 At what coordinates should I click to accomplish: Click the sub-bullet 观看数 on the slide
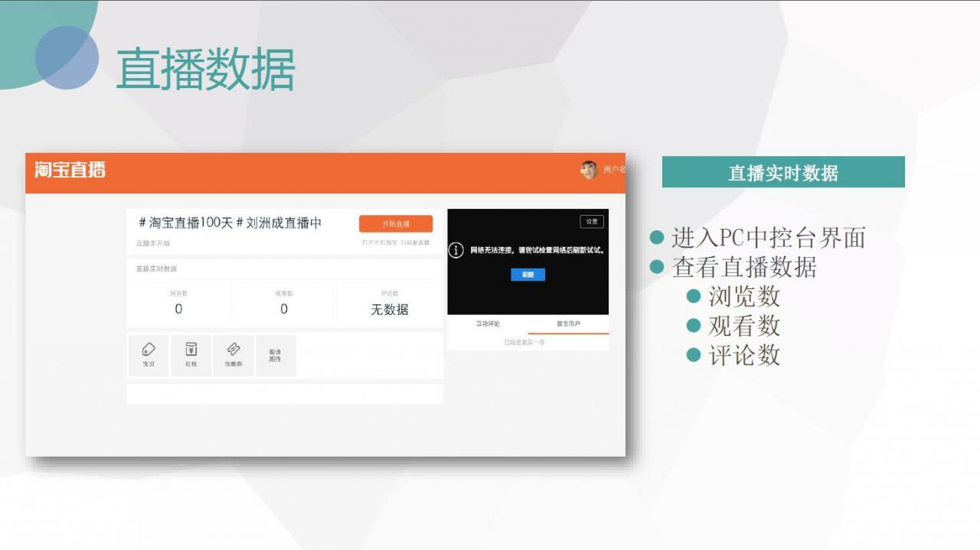[x=744, y=326]
